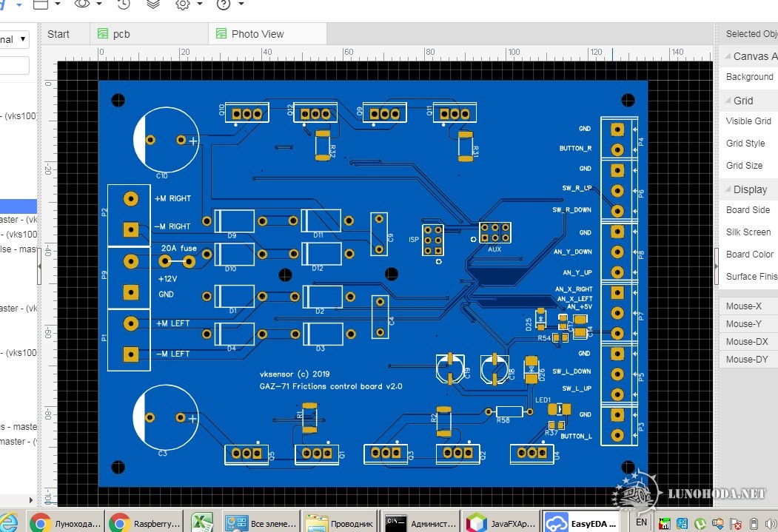
Task: Click the empty filter input field on left
Action: point(15,66)
